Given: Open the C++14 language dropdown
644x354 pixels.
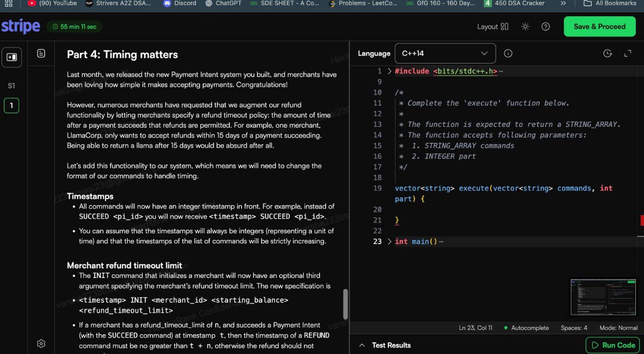Looking at the screenshot, I should [445, 53].
